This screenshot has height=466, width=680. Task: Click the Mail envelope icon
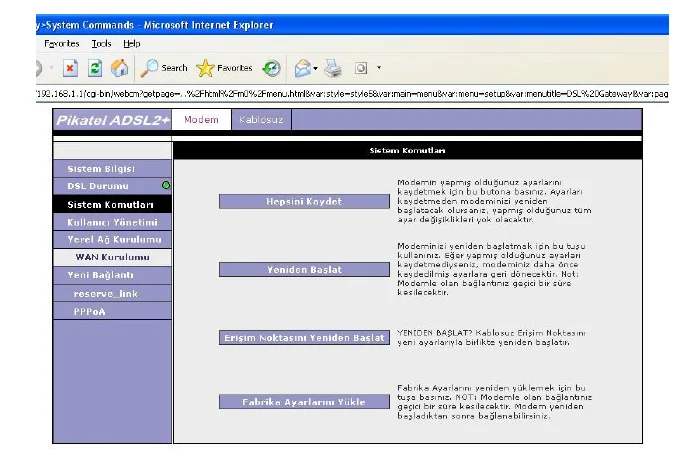(x=302, y=68)
